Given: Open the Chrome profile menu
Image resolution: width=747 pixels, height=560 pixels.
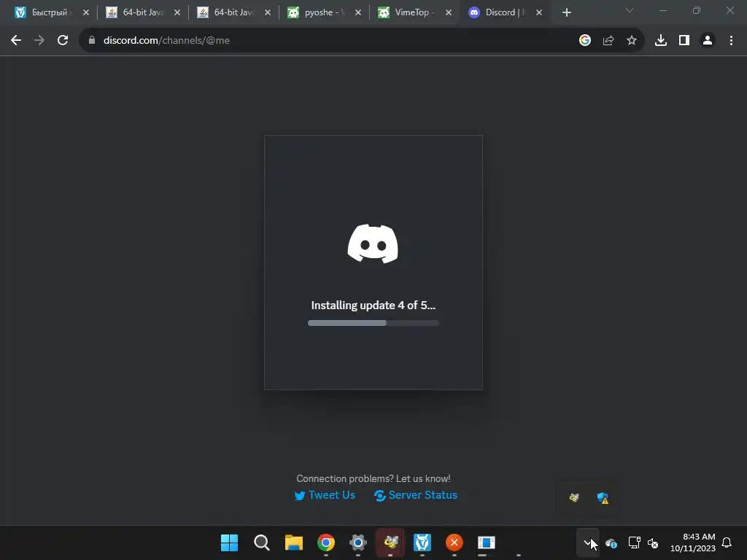Looking at the screenshot, I should pyautogui.click(x=708, y=41).
